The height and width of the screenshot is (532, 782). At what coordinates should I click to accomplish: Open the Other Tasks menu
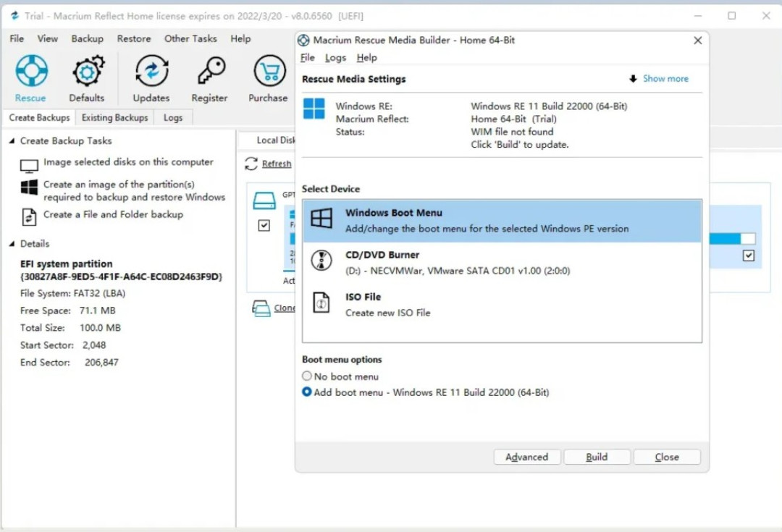pos(190,38)
